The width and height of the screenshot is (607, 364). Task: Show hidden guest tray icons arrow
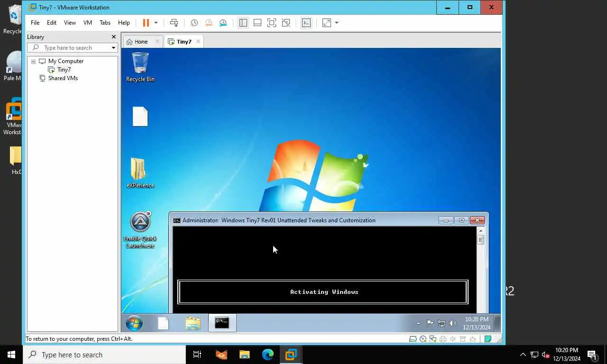[418, 324]
